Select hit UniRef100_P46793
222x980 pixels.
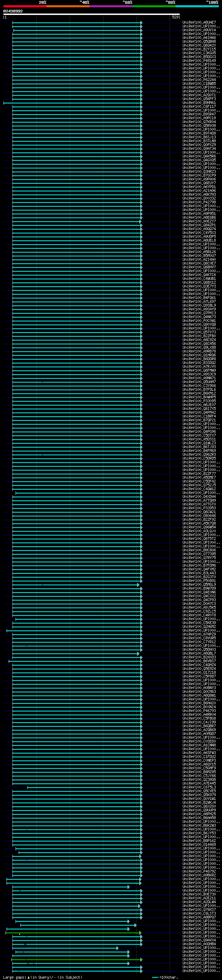[x=199, y=711]
